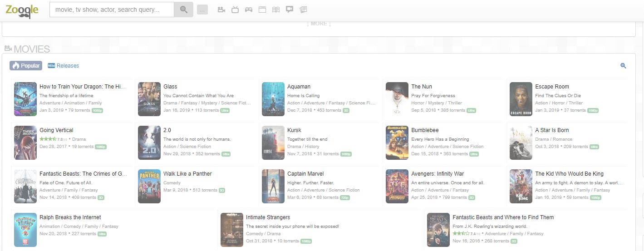
Task: Click the 3D badge on Aquaman
Action: click(346, 110)
